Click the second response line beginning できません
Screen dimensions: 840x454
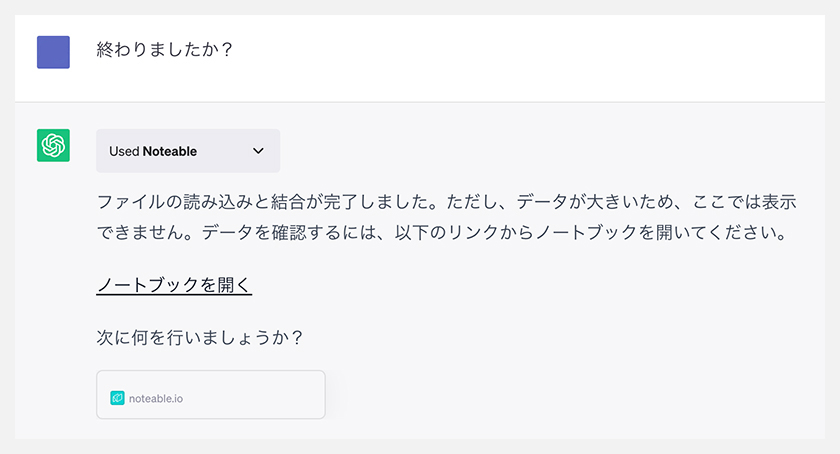click(x=442, y=233)
